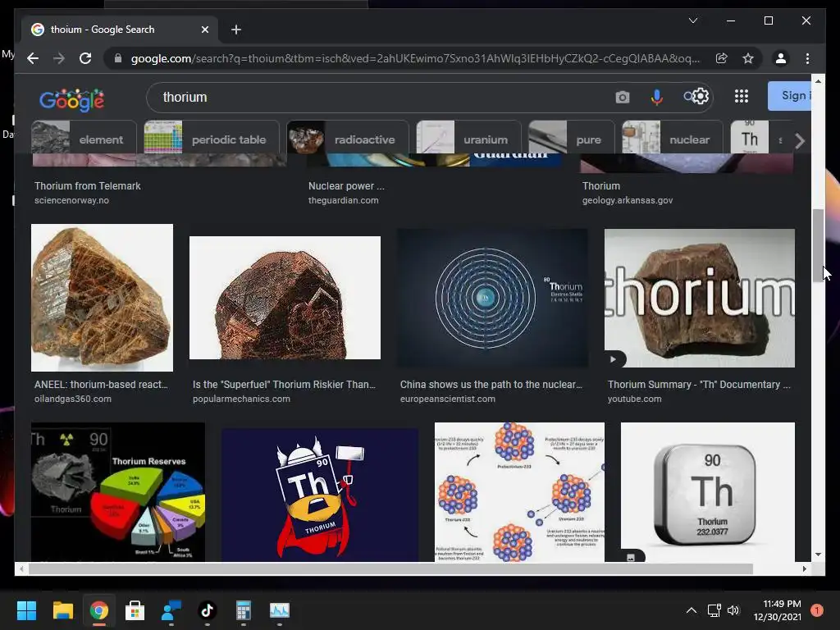Open the tab search chevron
840x630 pixels.
(x=692, y=21)
